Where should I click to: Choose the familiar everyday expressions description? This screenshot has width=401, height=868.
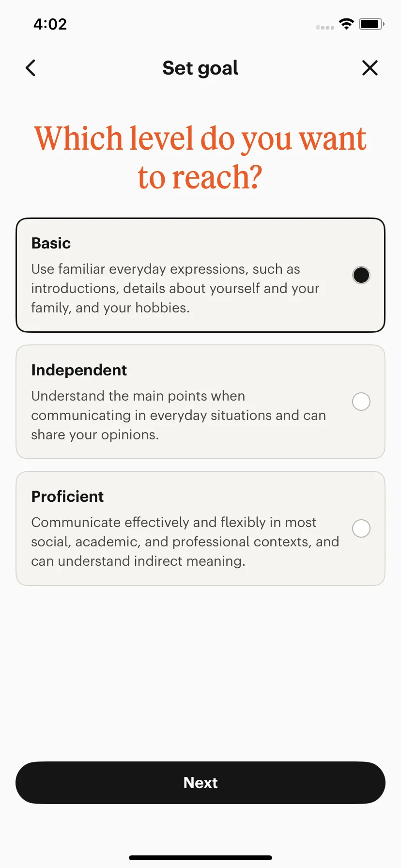(x=175, y=288)
